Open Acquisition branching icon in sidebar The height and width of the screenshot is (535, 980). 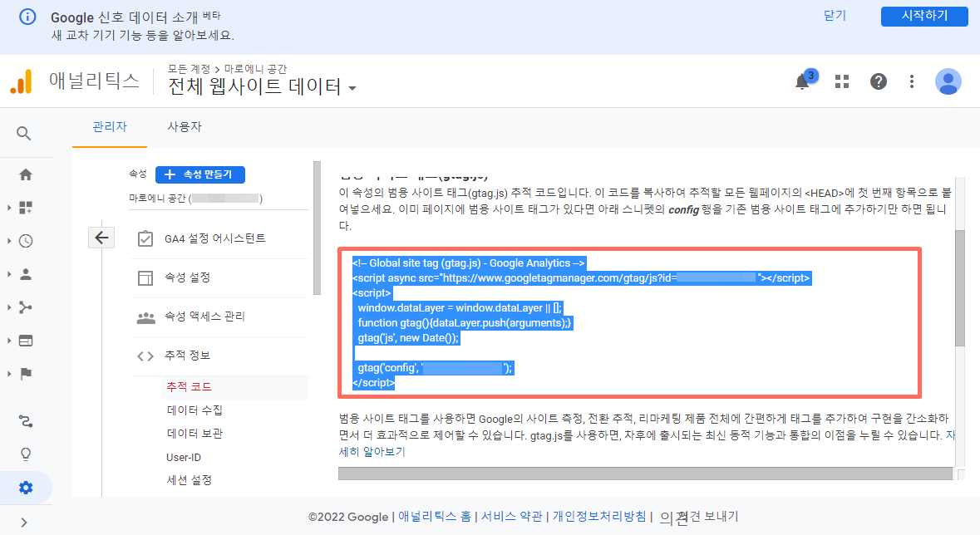(26, 307)
